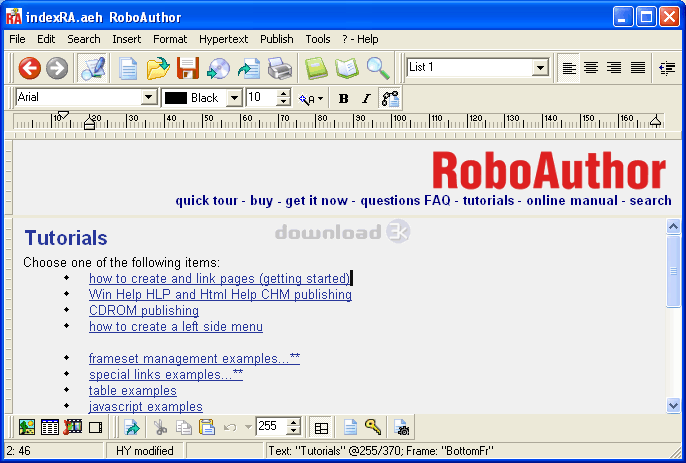Click the 'questions FAQ' header link
This screenshot has height=463, width=686.
click(x=405, y=200)
